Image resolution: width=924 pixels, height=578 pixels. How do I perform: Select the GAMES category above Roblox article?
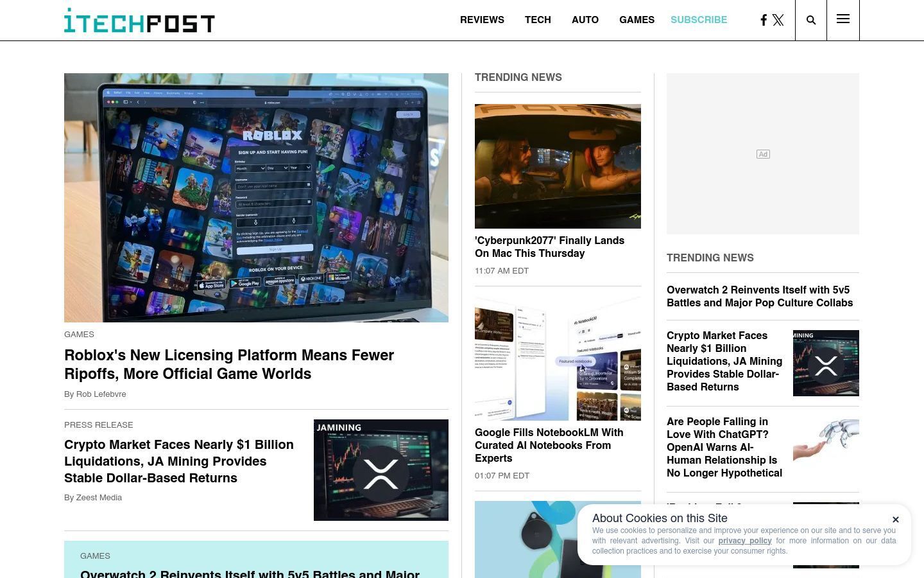tap(79, 335)
